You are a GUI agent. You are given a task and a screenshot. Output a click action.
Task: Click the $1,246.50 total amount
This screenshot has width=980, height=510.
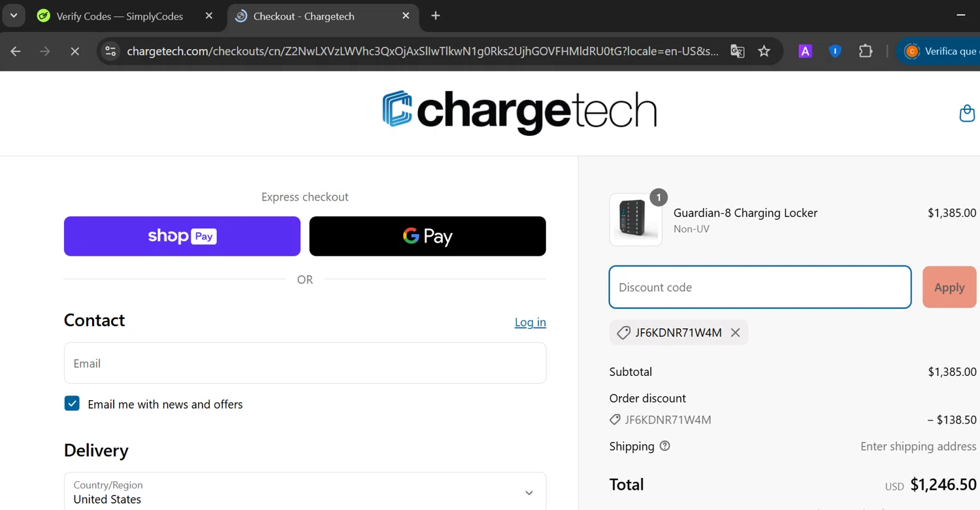pos(943,484)
